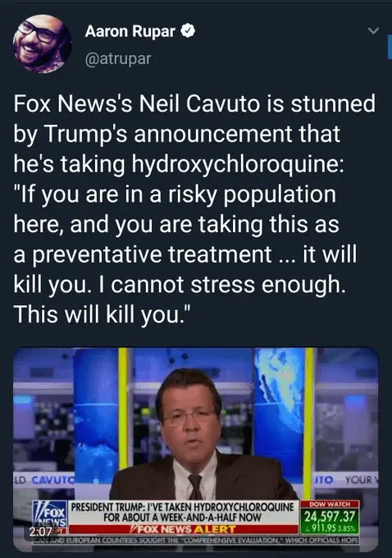Viewport: 392px width, 558px height.
Task: Click the 24,597.37 Dow value
Action: tap(330, 516)
